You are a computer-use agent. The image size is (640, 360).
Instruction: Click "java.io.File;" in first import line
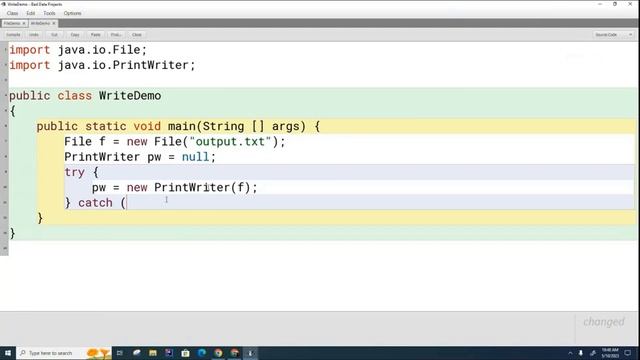[102, 50]
